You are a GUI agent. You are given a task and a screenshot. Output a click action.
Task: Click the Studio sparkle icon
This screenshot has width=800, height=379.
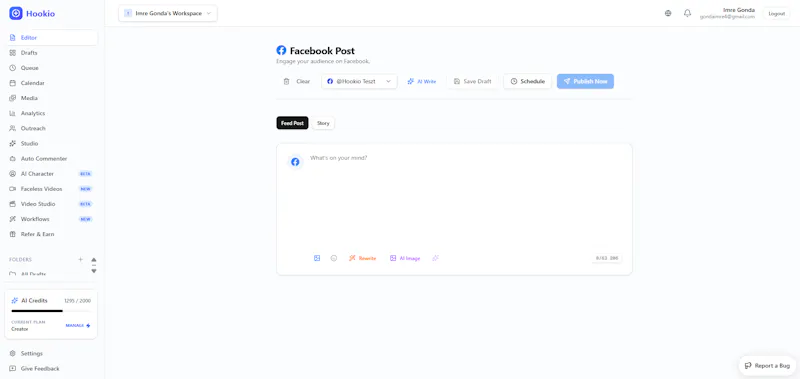pos(13,143)
